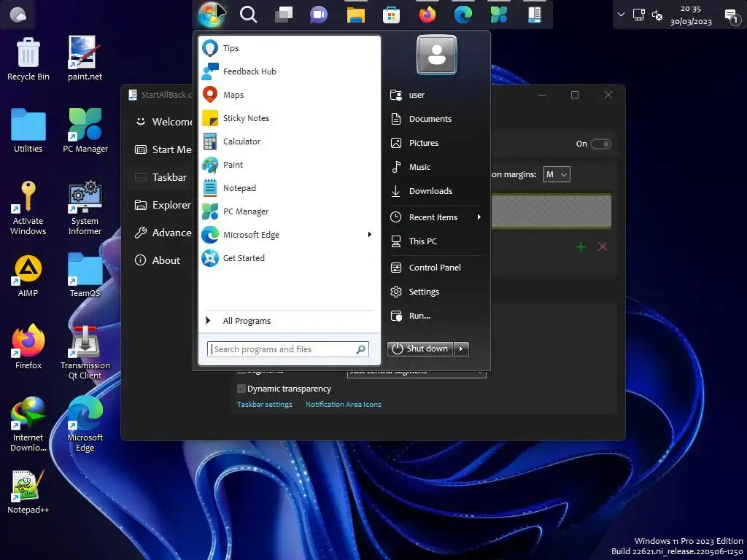747x560 pixels.
Task: Toggle the On switch in StartAllBack
Action: pos(600,144)
